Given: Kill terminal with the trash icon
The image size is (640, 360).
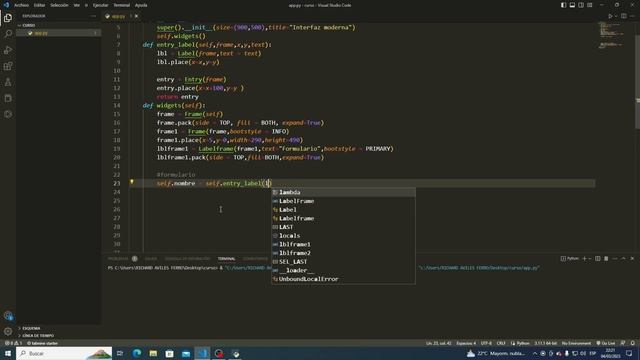Looking at the screenshot, I should tap(606, 258).
